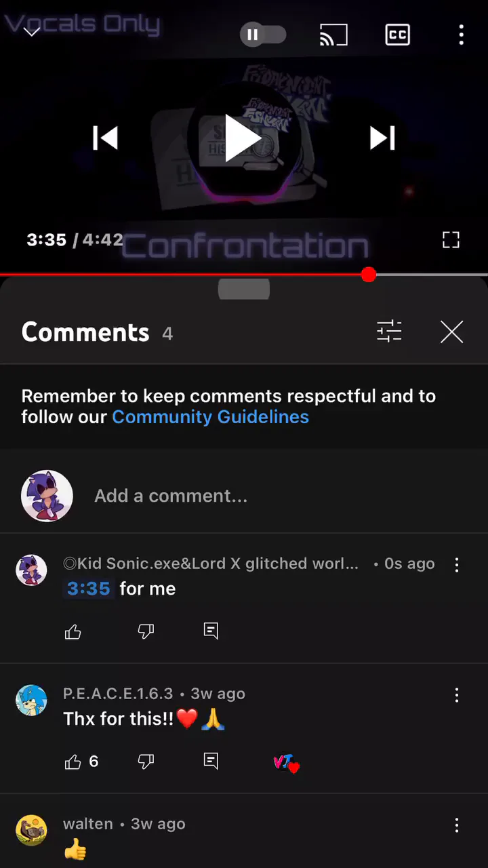The width and height of the screenshot is (488, 868).
Task: Click the red progress bar scrubber
Action: [x=369, y=275]
